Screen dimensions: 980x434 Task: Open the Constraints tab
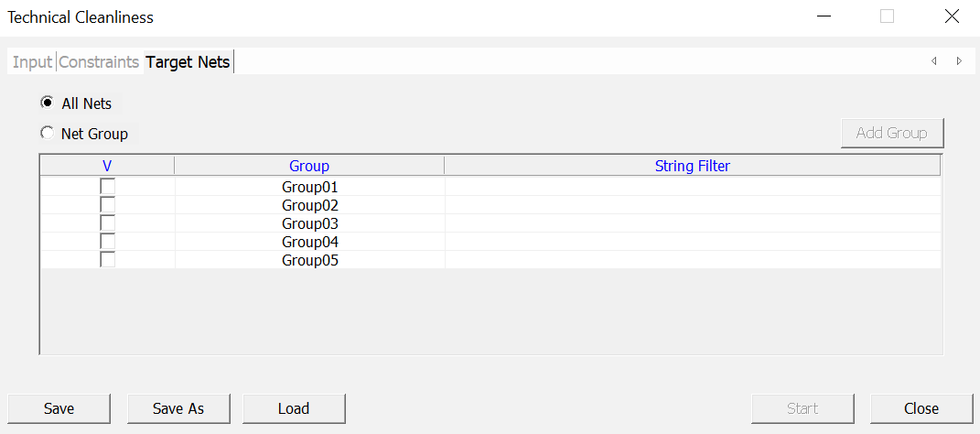99,62
